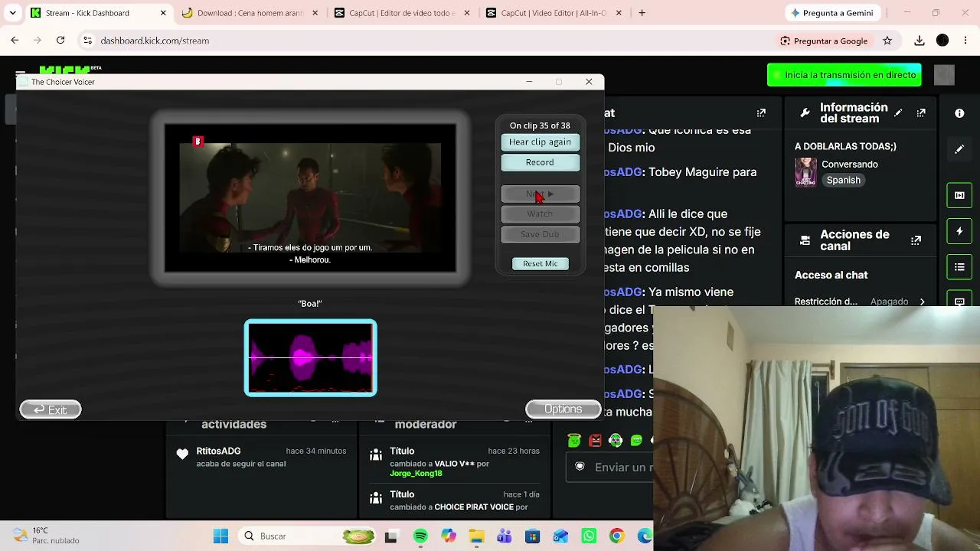Image resolution: width=980 pixels, height=551 pixels.
Task: Click Hear clip again in Choicer Voicer
Action: coord(540,142)
